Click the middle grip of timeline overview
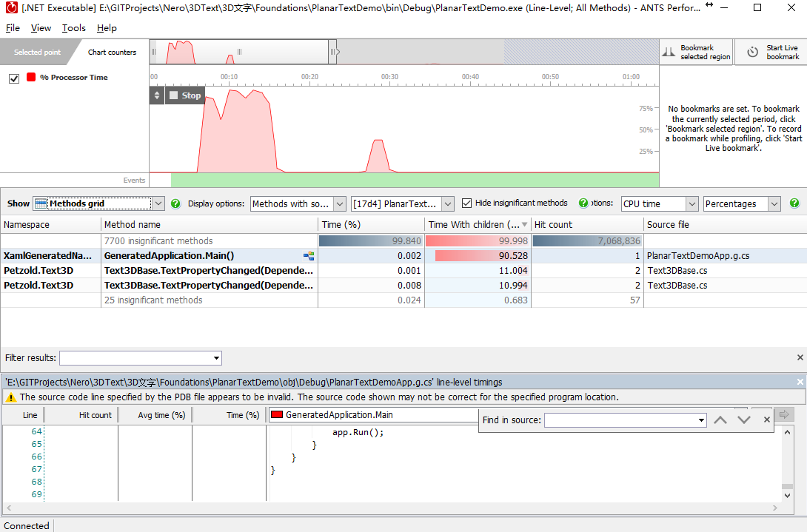Screen dimensions: 807x532 point(239,52)
